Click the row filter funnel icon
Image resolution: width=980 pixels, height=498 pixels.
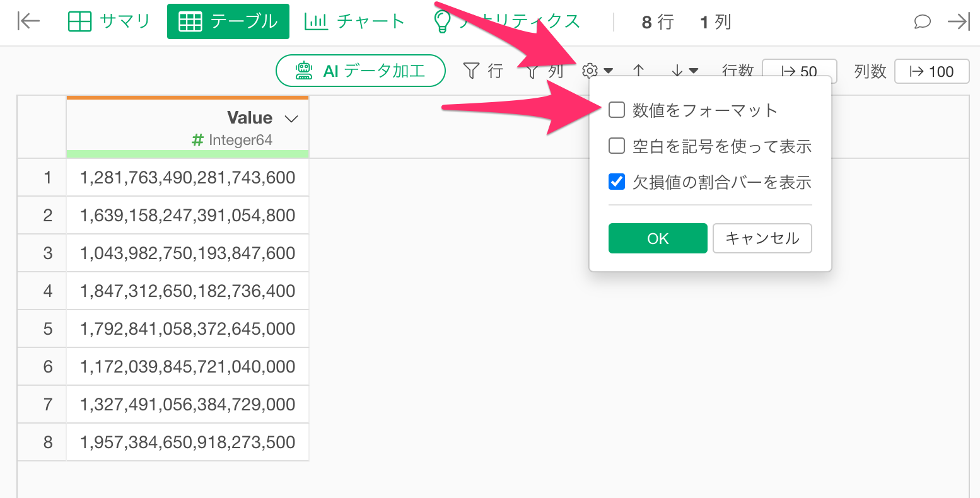click(471, 71)
